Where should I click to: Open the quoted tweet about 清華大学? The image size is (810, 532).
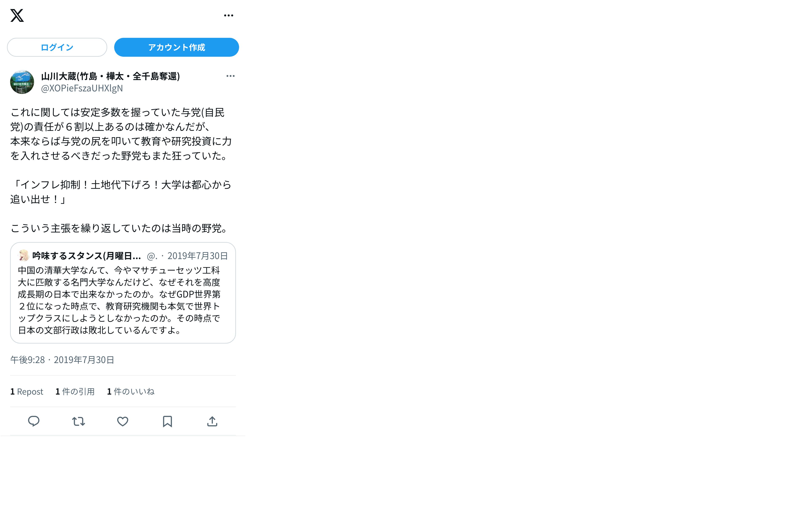pos(123,293)
